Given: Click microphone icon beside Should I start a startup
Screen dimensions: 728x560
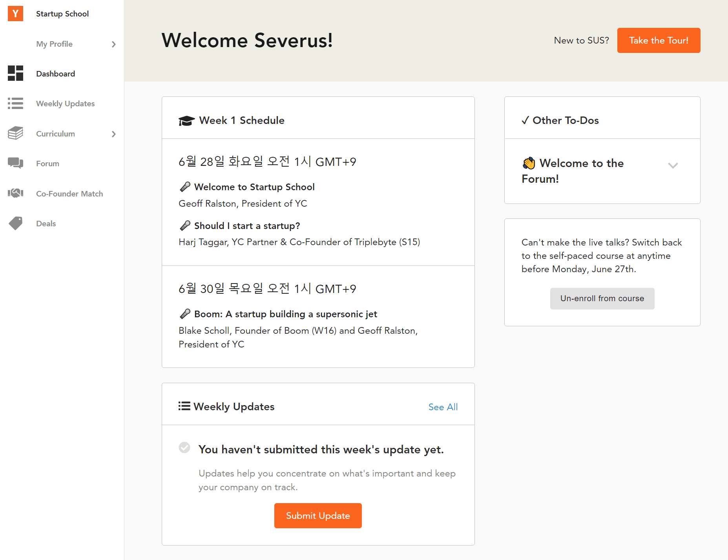Looking at the screenshot, I should (185, 226).
